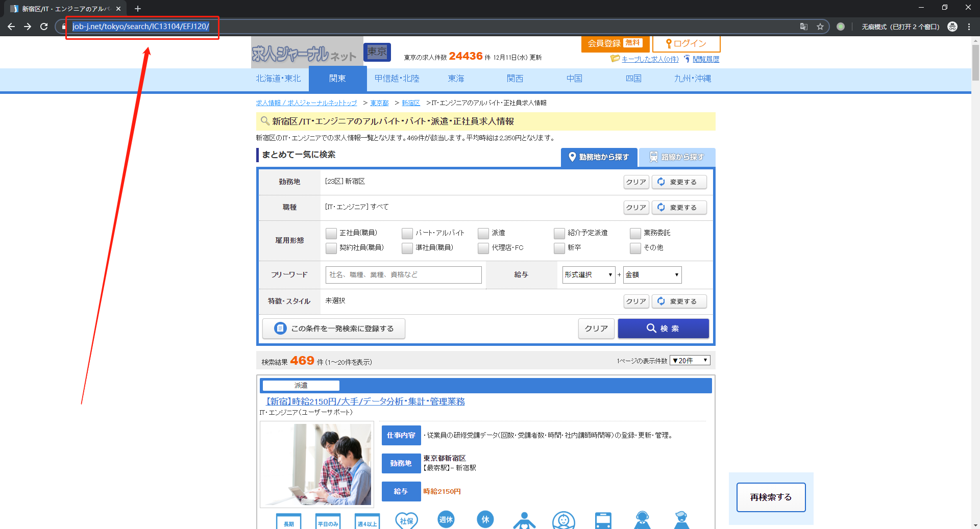
Task: Tick the パート・アルバイト checkbox
Action: click(x=407, y=233)
